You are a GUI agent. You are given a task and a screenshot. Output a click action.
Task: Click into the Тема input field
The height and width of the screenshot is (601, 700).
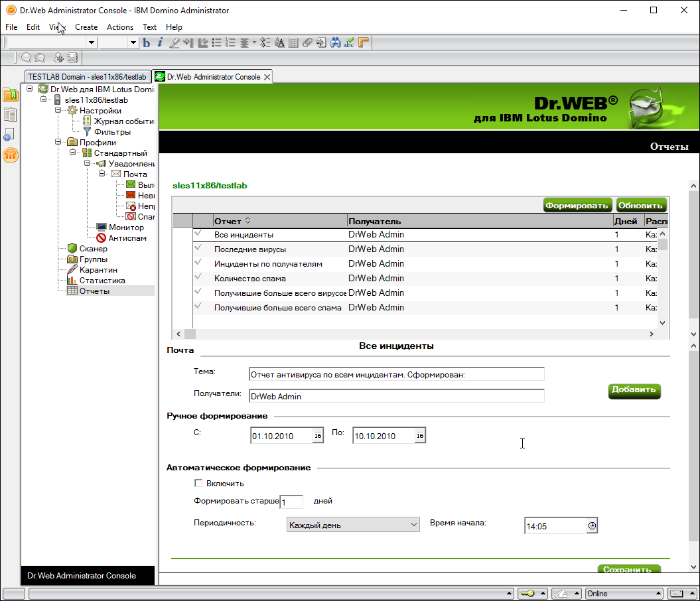click(x=396, y=374)
